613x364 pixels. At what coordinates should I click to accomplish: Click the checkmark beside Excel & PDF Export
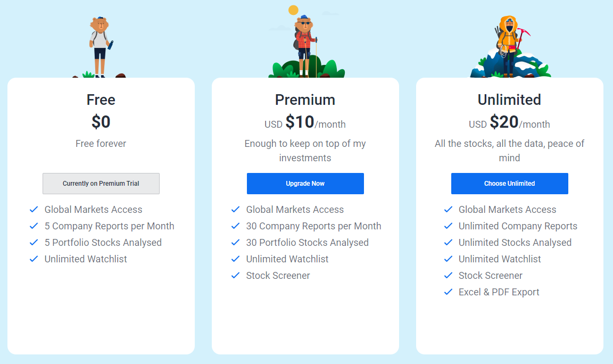(448, 292)
